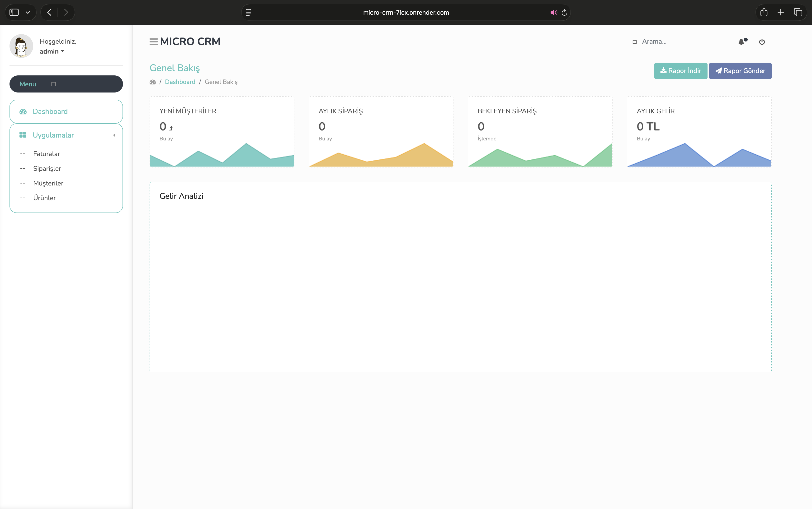Image resolution: width=812 pixels, height=509 pixels.
Task: Toggle the Menu collapse square in sidebar header
Action: (x=53, y=84)
